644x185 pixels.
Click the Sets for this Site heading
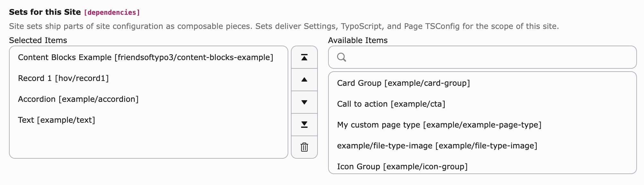(x=45, y=12)
